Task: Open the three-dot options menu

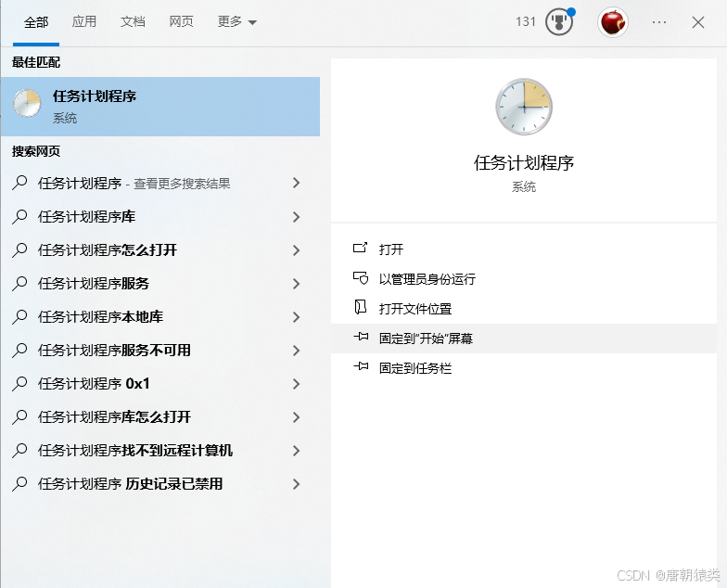Action: coord(658,22)
